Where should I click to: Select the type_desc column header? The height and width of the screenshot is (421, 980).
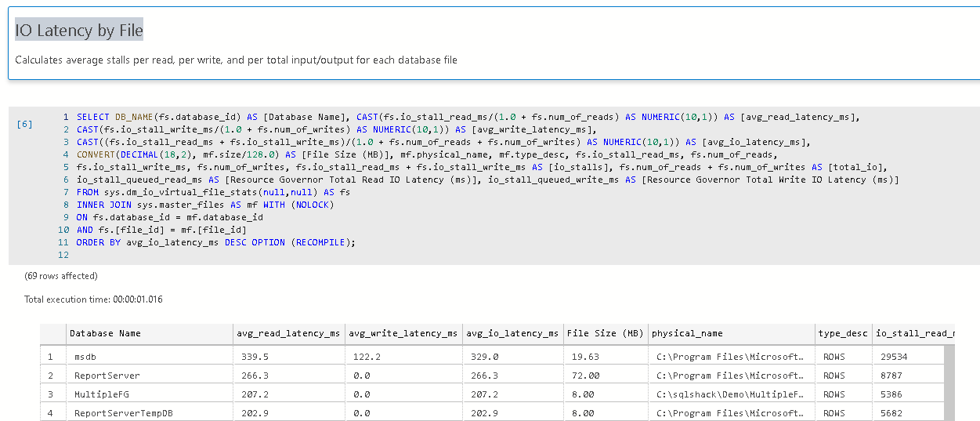(x=842, y=333)
